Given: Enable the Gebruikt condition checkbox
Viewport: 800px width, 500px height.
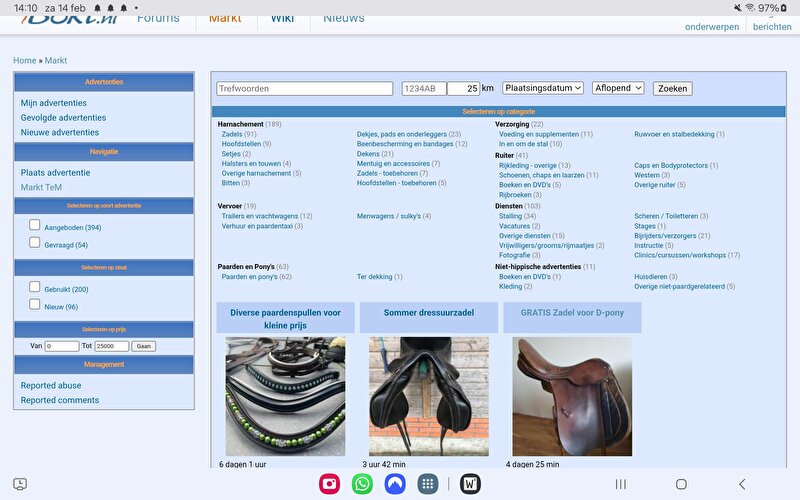Looking at the screenshot, I should point(35,288).
